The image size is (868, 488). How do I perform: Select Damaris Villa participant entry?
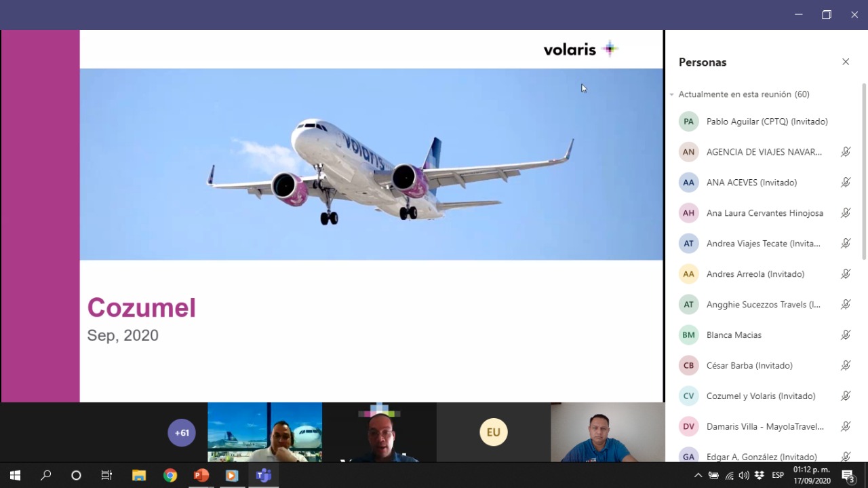tap(764, 426)
